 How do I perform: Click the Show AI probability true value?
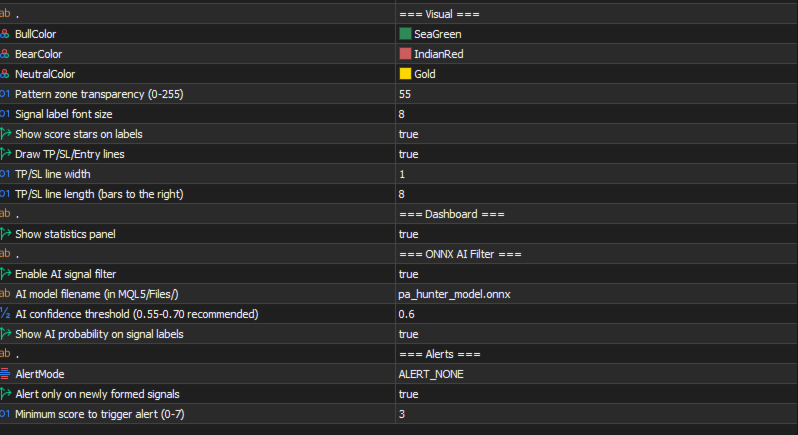click(x=408, y=334)
